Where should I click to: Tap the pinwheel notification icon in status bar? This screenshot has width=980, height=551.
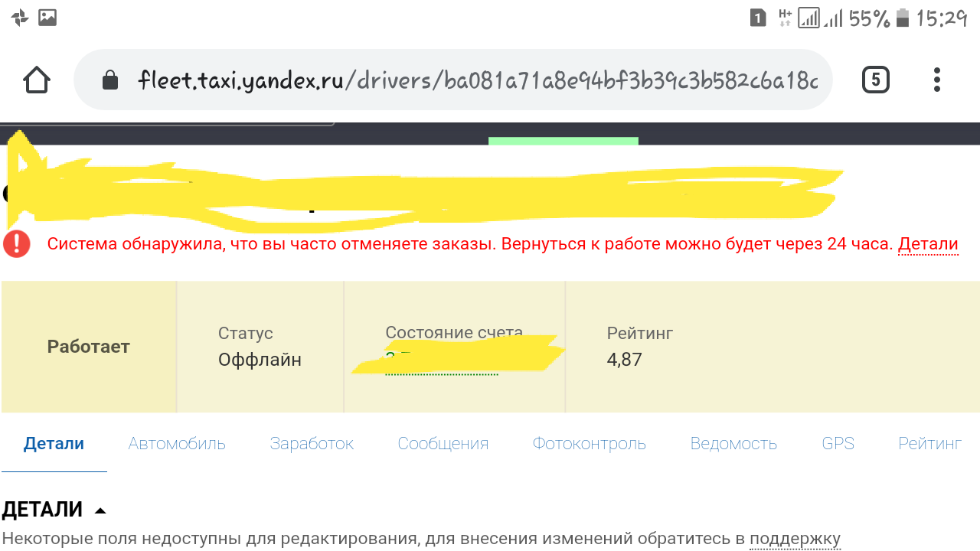coord(20,17)
